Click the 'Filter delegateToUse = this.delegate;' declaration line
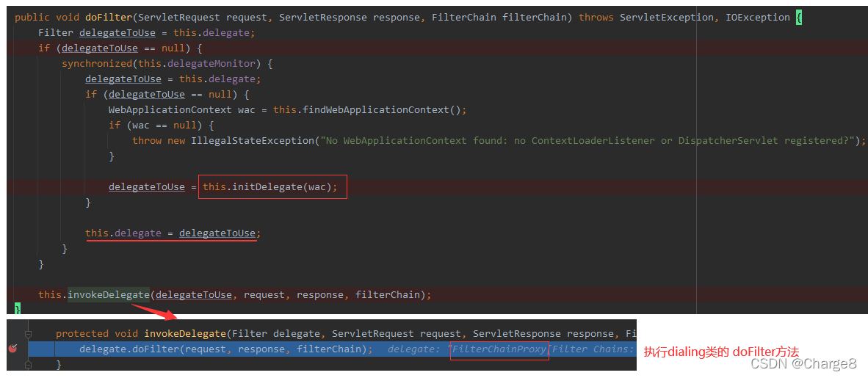Viewport: 868px width, 378px height. (x=147, y=32)
